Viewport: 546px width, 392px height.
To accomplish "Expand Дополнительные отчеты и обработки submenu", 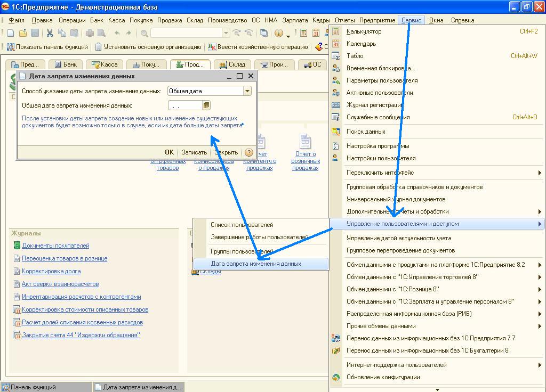I will [x=437, y=211].
